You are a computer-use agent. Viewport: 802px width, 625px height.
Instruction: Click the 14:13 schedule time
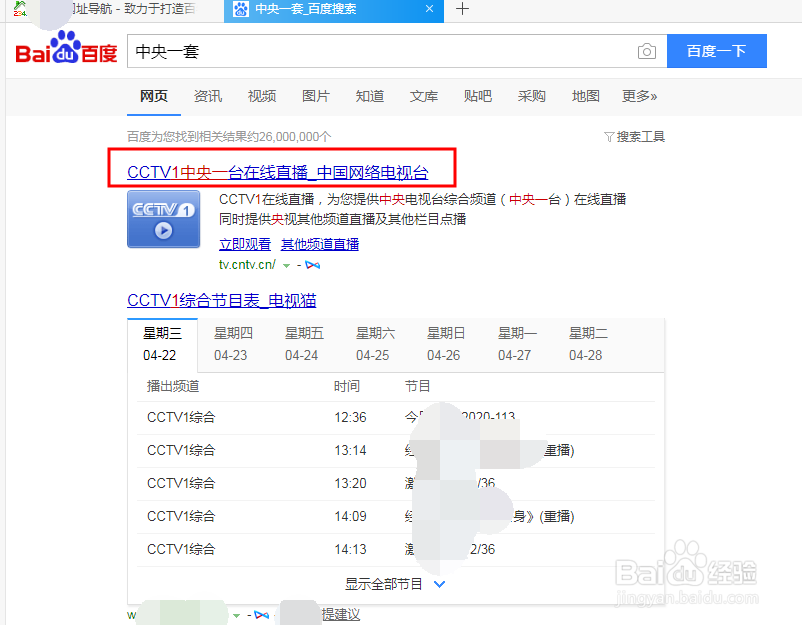pyautogui.click(x=350, y=549)
